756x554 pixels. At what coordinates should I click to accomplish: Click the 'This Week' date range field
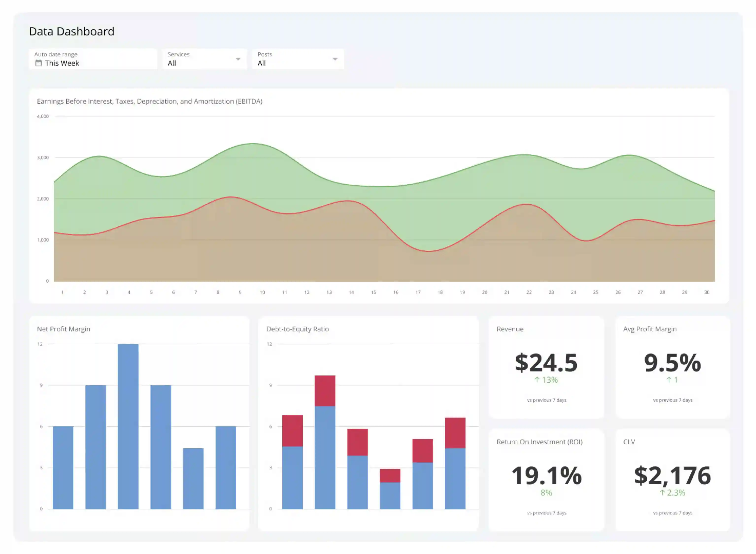click(x=62, y=63)
